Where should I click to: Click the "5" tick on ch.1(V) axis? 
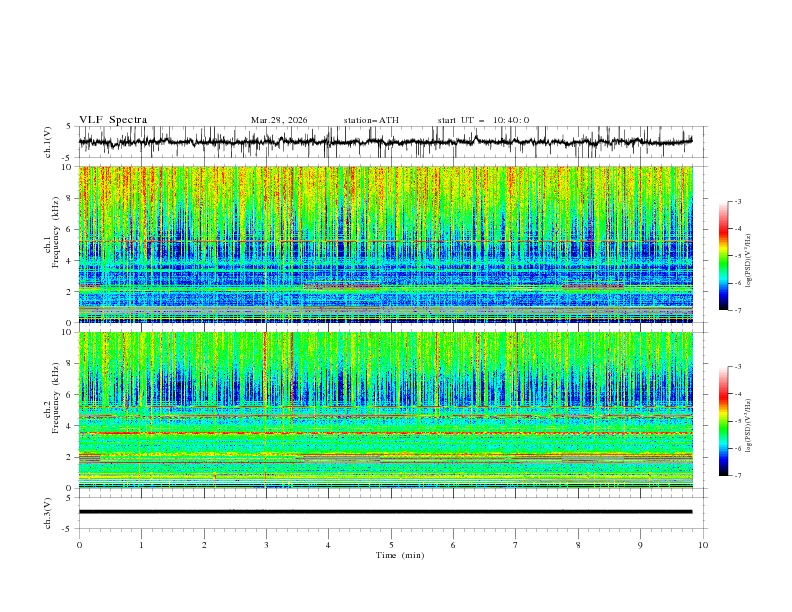click(68, 127)
